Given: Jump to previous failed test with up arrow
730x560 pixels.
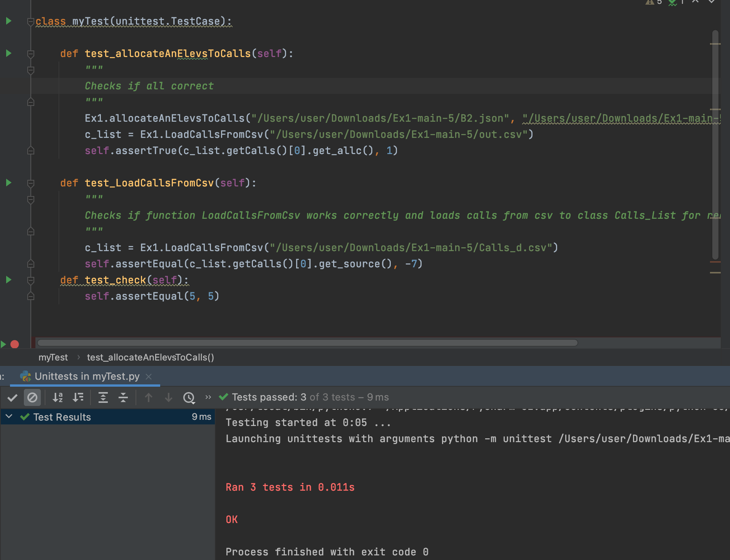Looking at the screenshot, I should [x=148, y=397].
